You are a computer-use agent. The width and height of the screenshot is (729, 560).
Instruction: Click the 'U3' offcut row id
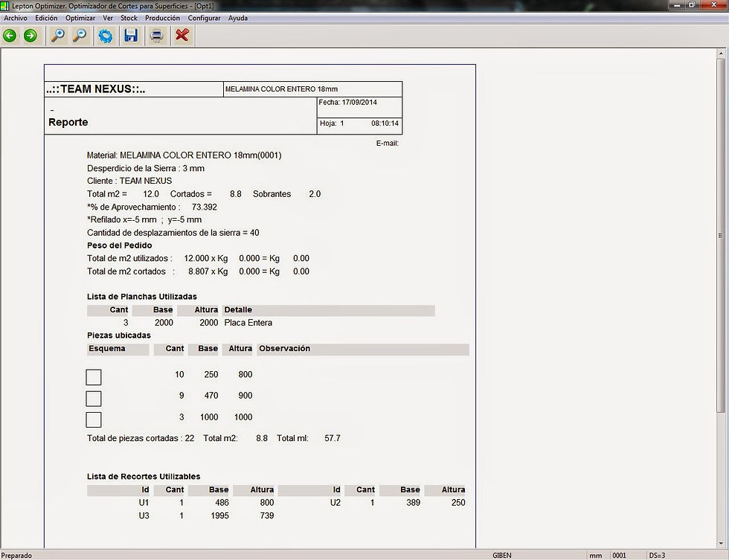pyautogui.click(x=144, y=515)
